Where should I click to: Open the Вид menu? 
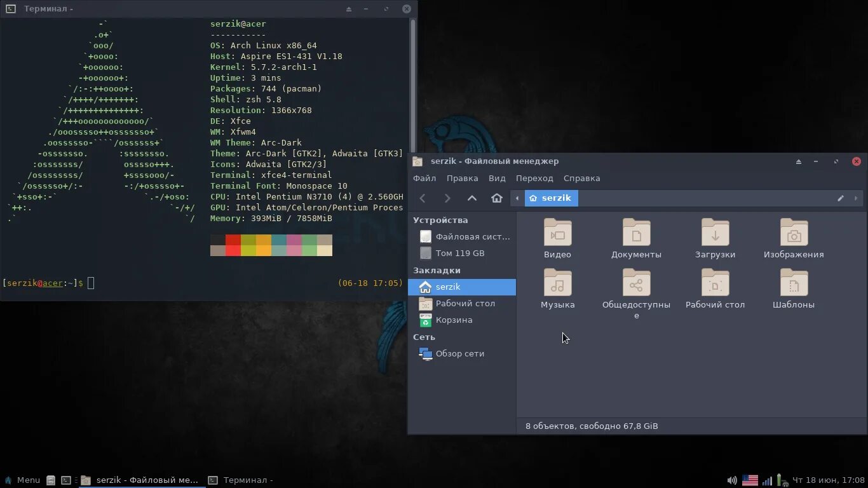[497, 179]
